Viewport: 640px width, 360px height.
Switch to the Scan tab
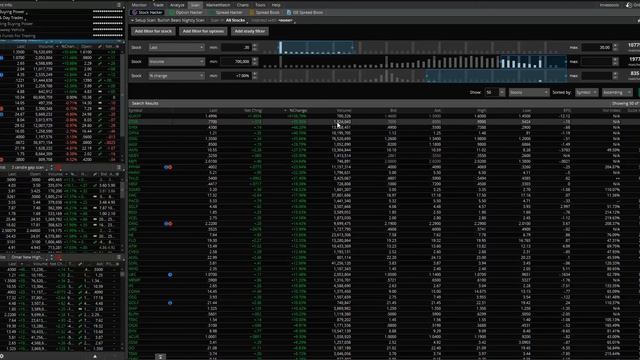[x=196, y=5]
